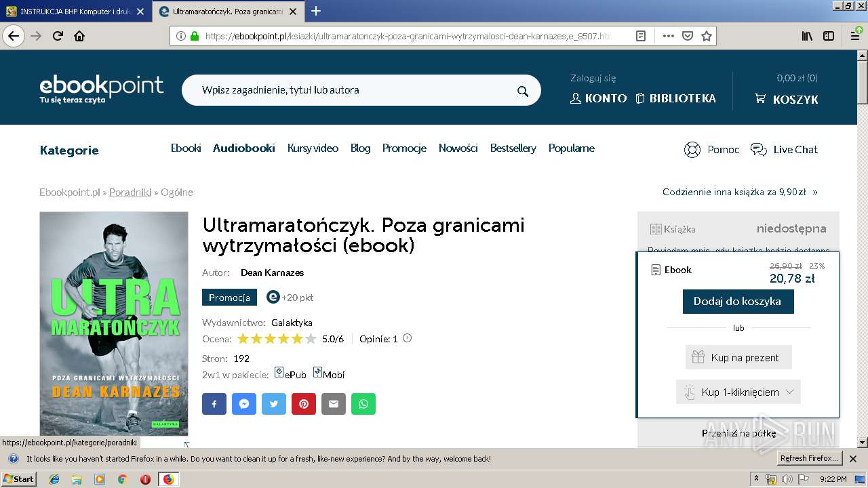
Task: Open Bestsellery menu link
Action: [x=513, y=148]
